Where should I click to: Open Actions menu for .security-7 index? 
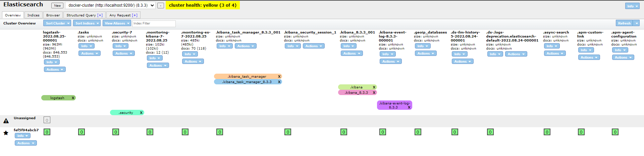click(x=124, y=54)
